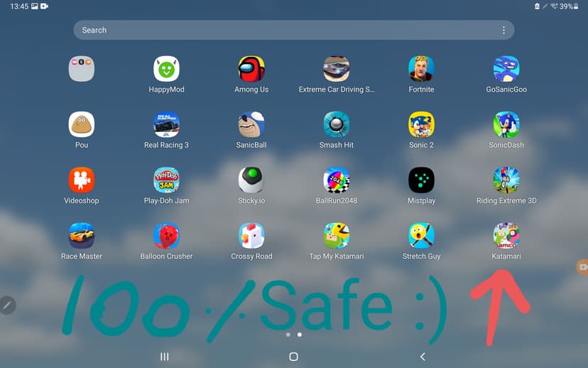Launch BallRun2048

pos(337,180)
